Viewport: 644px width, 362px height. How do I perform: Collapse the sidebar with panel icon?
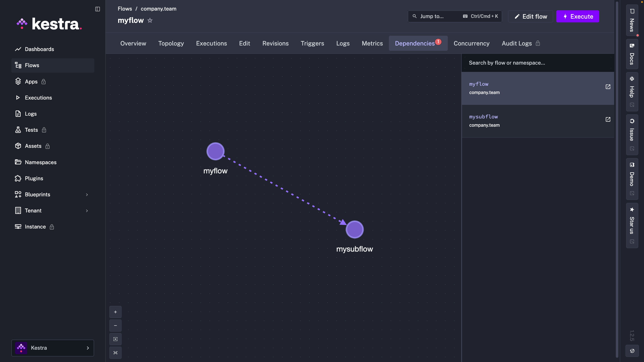98,9
